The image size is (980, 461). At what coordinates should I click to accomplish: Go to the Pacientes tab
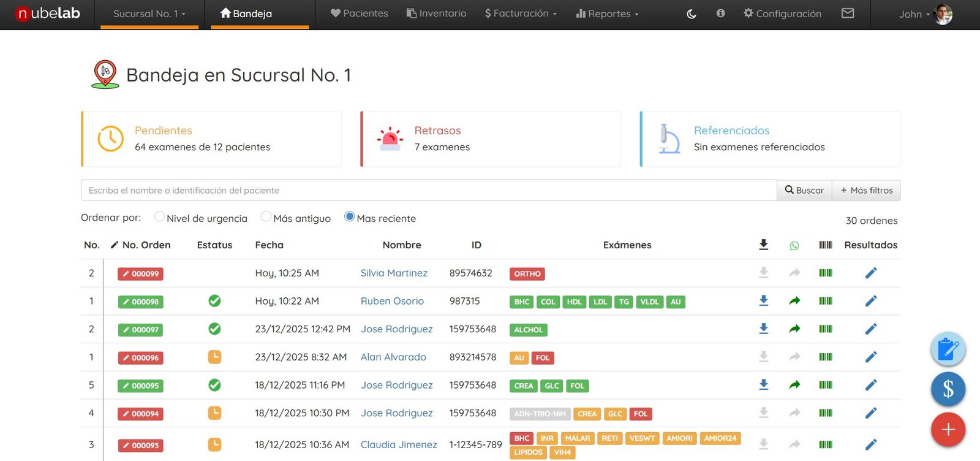coord(359,13)
